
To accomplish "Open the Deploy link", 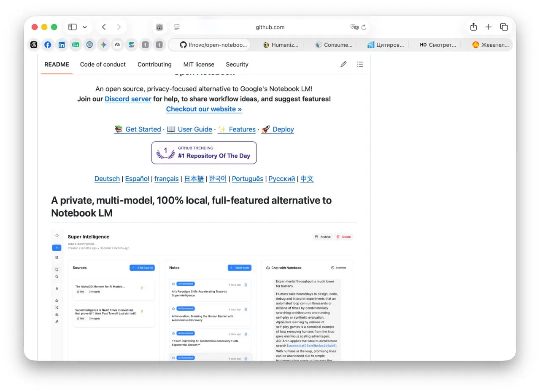I will click(277, 129).
